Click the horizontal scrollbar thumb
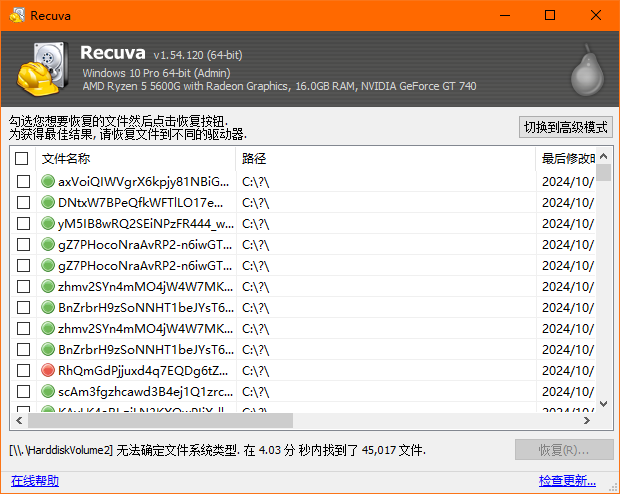Screen dimensions: 620x494 point(160,420)
